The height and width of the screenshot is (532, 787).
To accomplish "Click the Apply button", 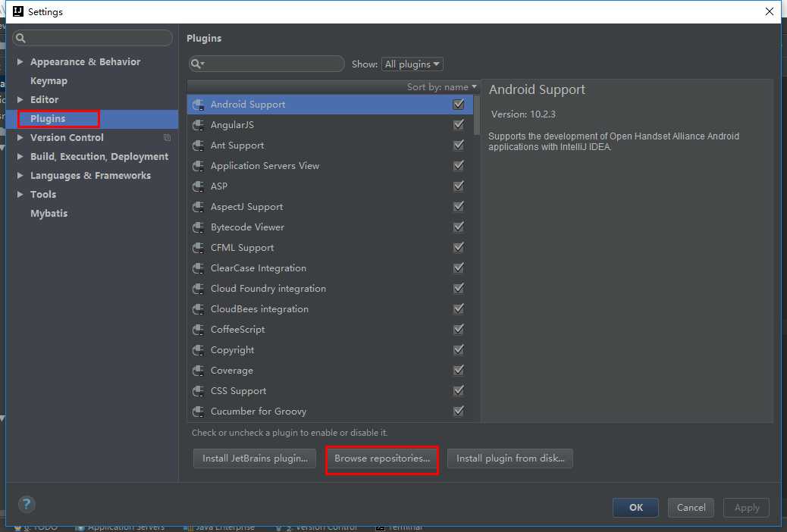I will click(x=746, y=508).
